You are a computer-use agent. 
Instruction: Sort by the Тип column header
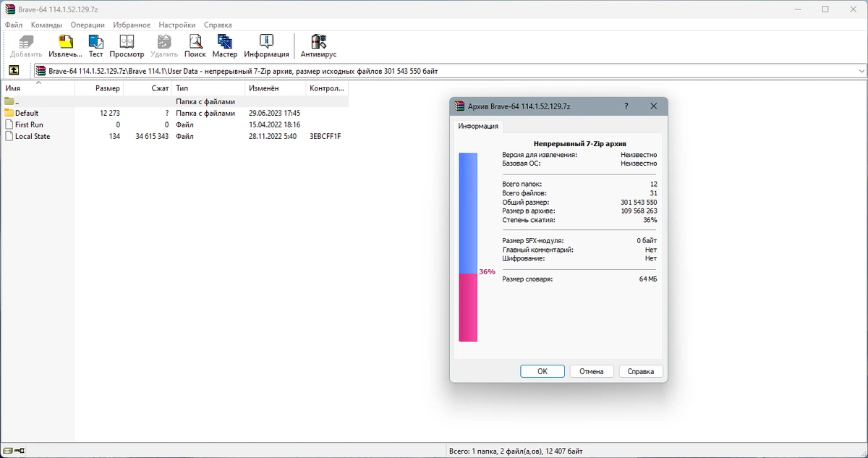coord(208,88)
